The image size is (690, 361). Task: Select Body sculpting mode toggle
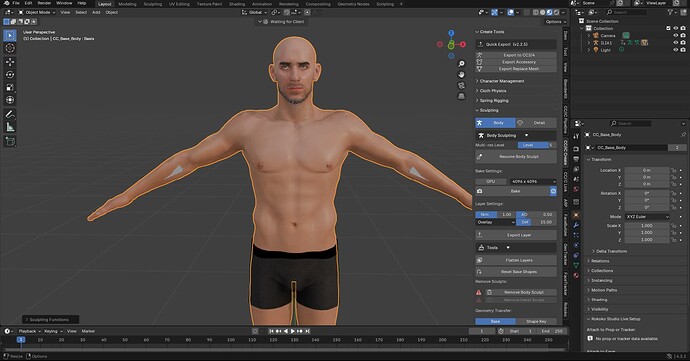tap(495, 123)
